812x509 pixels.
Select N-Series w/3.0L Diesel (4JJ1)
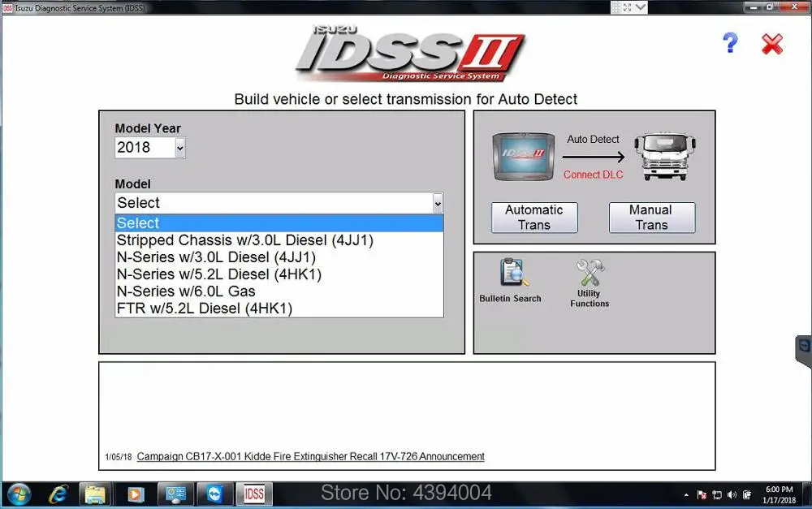[279, 257]
